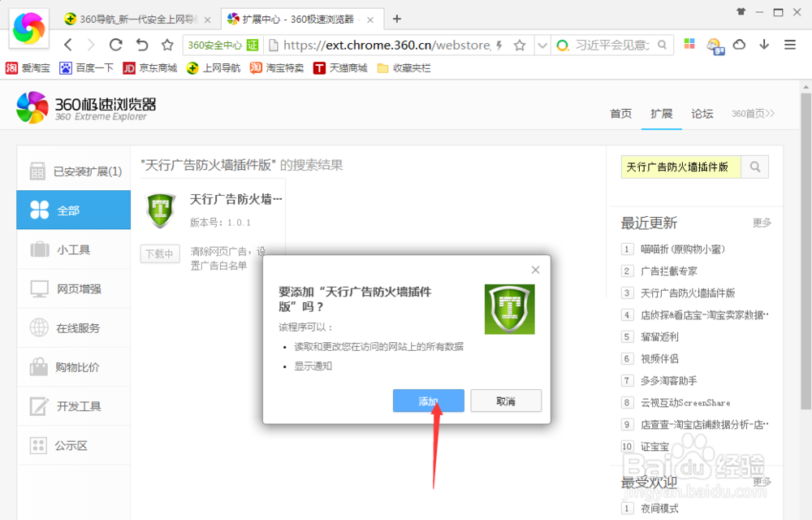The width and height of the screenshot is (812, 520).
Task: Select the 扩展 nav tab
Action: (x=661, y=114)
